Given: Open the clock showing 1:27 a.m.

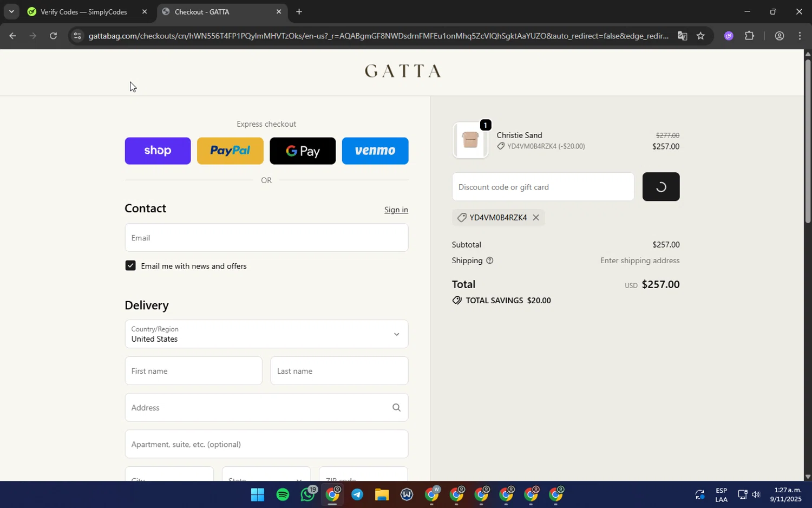Looking at the screenshot, I should point(787,494).
